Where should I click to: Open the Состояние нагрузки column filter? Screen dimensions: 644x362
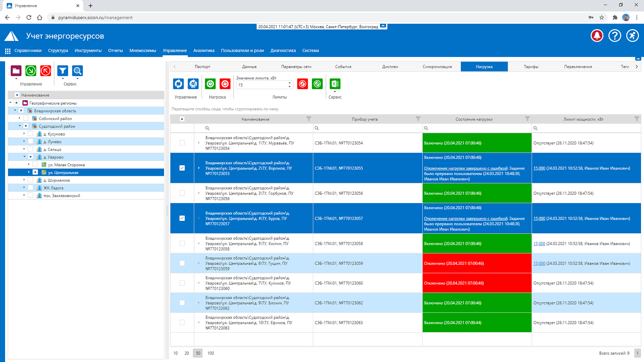tap(527, 119)
